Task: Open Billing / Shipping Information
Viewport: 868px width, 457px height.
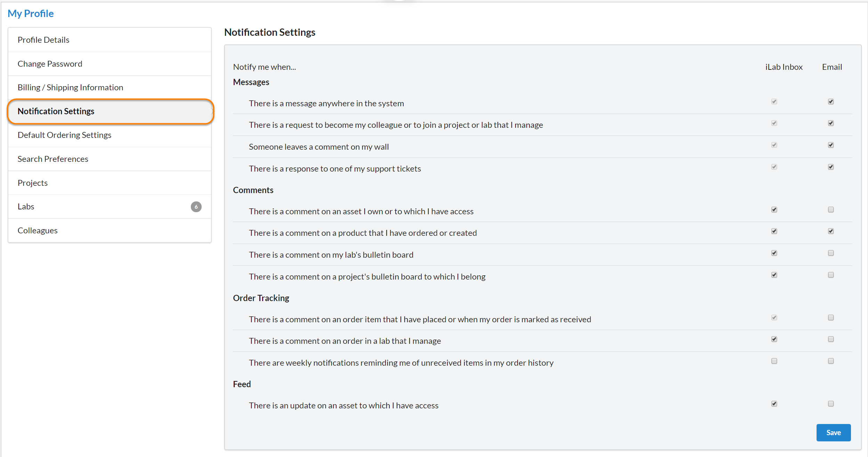Action: point(70,88)
